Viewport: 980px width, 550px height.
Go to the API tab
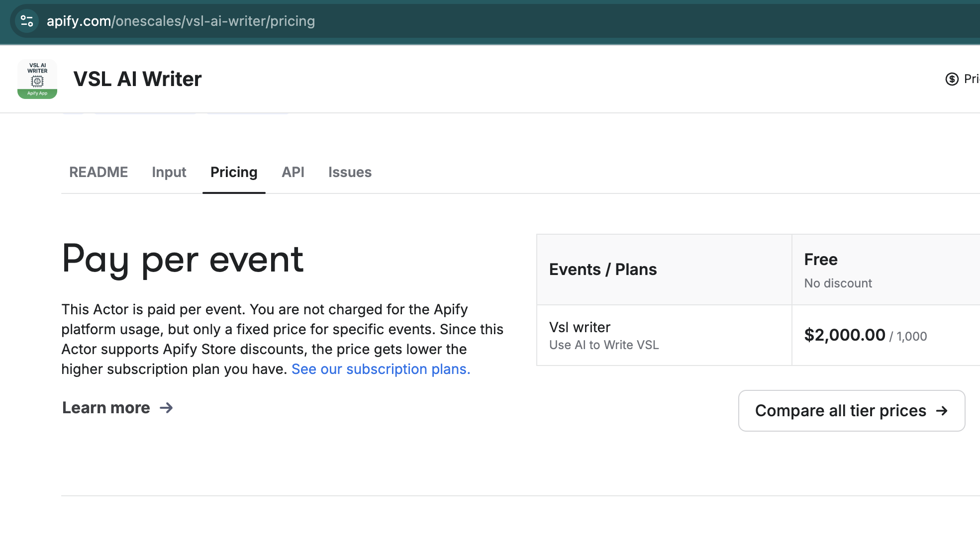pos(293,172)
